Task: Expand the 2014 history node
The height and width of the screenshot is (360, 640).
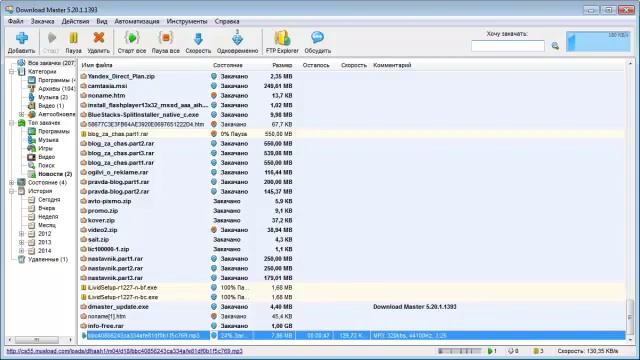Action: (x=22, y=251)
